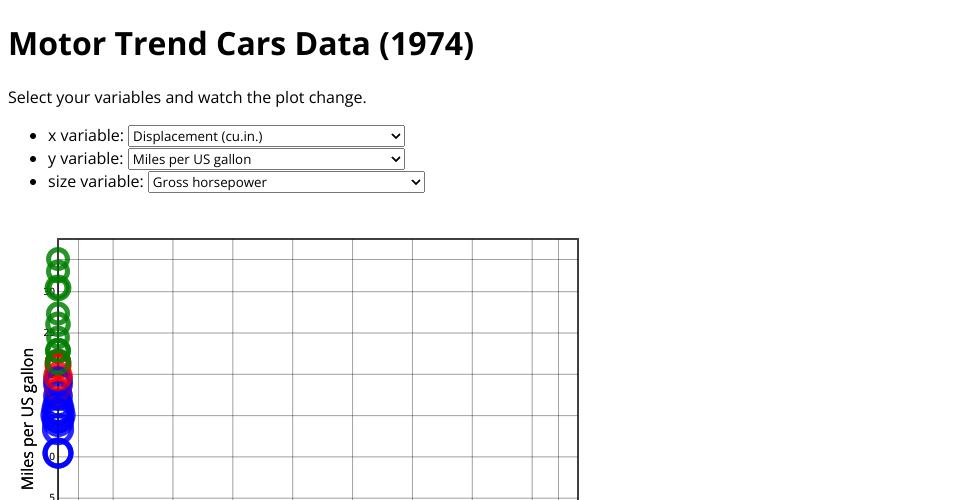
Task: Open the y variable Miles per US gallon dropdown
Action: (265, 159)
